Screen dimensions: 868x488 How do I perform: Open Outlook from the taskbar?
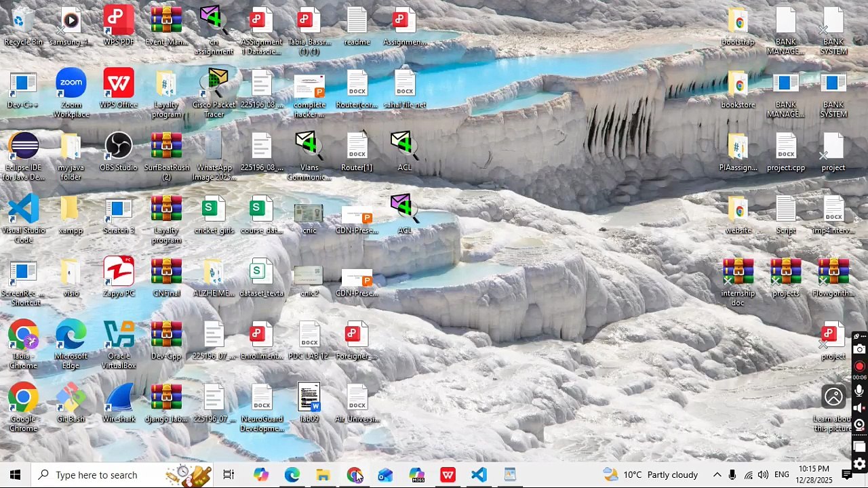click(385, 475)
